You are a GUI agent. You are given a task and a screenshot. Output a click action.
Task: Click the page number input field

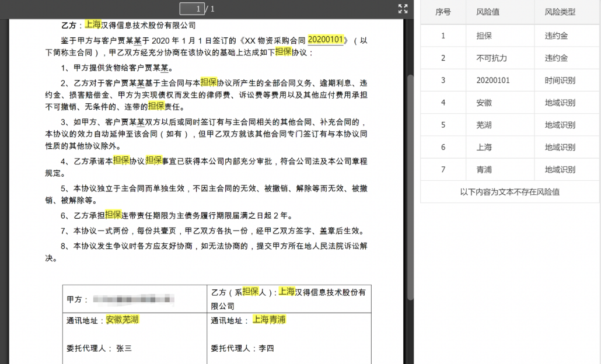tap(191, 8)
